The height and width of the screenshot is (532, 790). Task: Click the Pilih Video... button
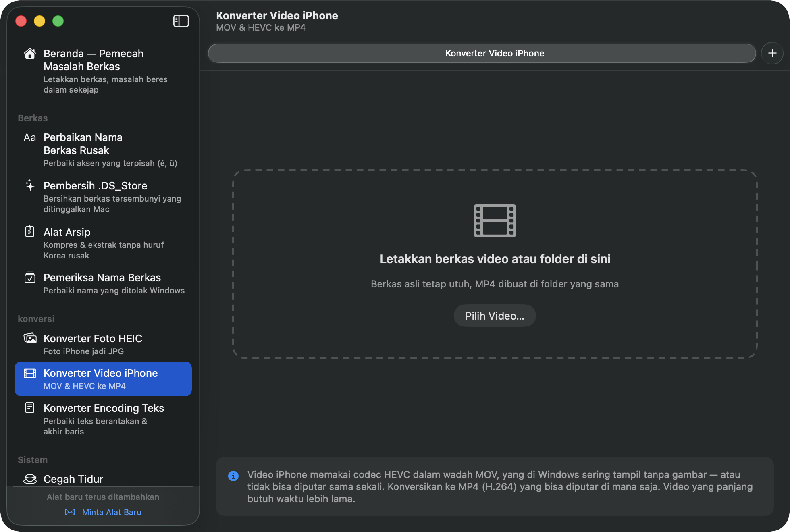495,316
